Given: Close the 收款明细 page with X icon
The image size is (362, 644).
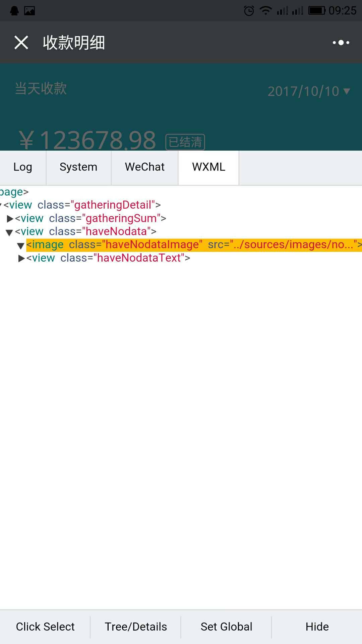Looking at the screenshot, I should (x=21, y=43).
